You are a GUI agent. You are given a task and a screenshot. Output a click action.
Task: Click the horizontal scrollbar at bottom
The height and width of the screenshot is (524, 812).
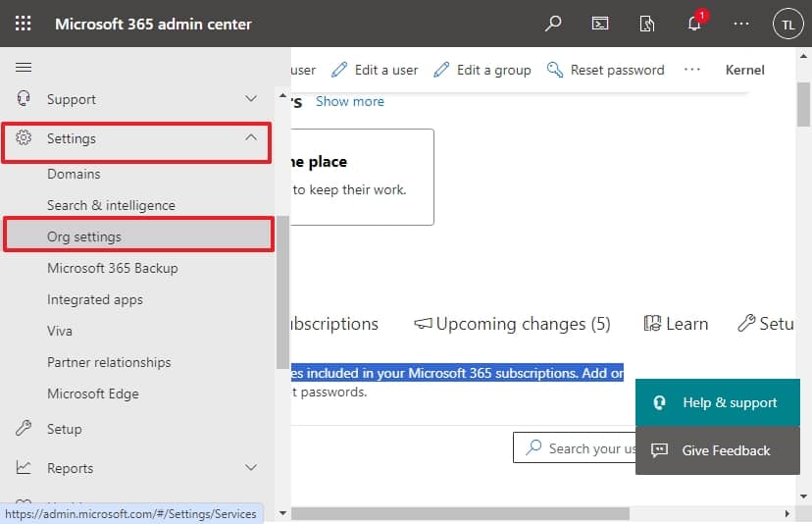461,513
